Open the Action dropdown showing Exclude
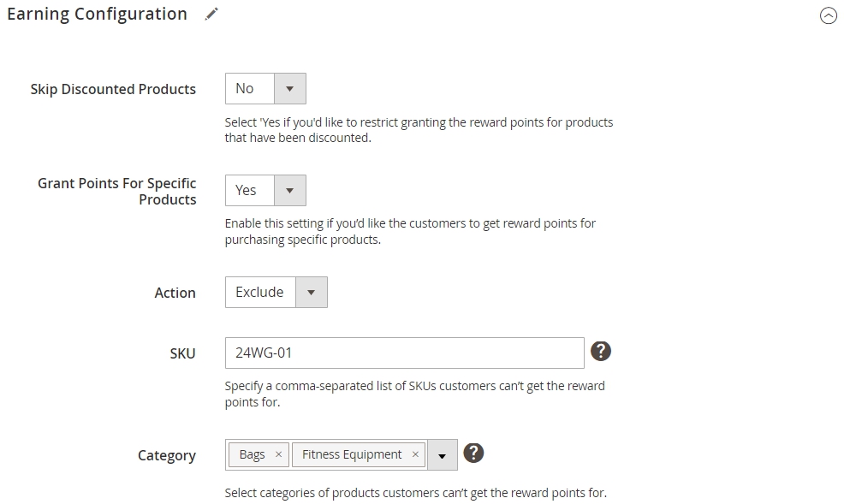Image resolution: width=844 pixels, height=504 pixels. (x=276, y=292)
